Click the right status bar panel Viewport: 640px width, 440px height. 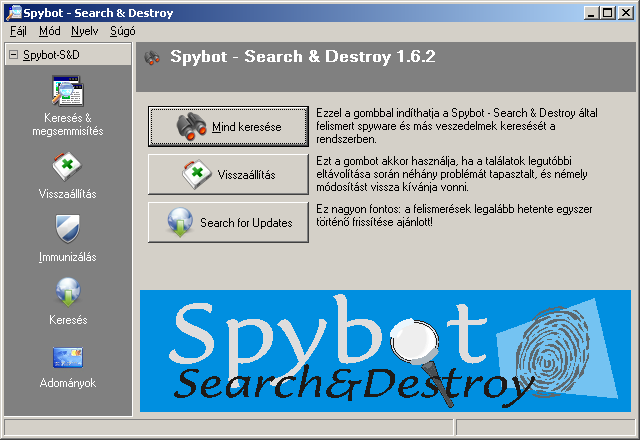546,428
